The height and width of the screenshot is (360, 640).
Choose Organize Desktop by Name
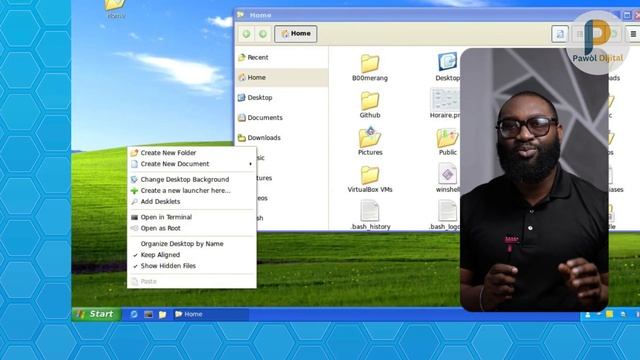coord(191,244)
